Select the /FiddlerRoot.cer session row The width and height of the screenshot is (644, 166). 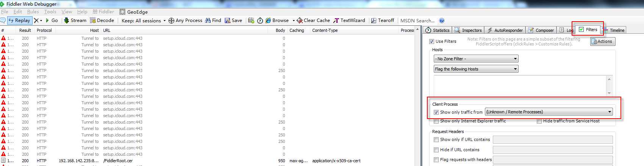[207, 161]
